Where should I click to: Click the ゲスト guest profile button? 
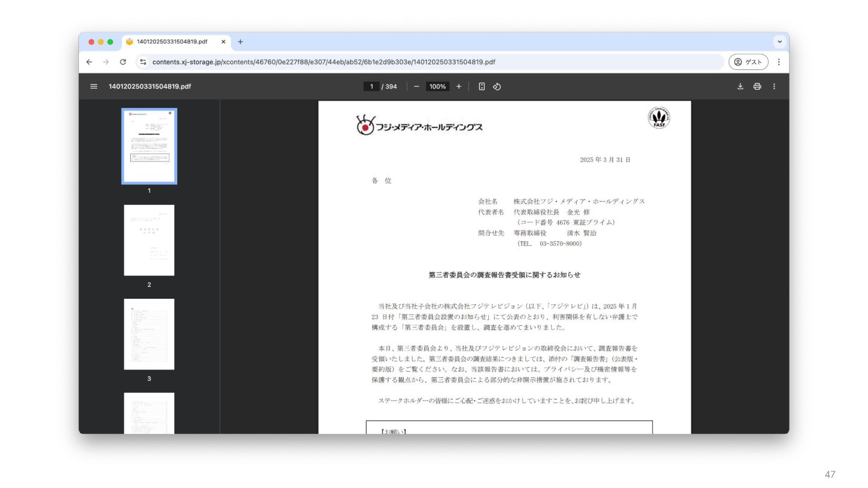pos(749,62)
